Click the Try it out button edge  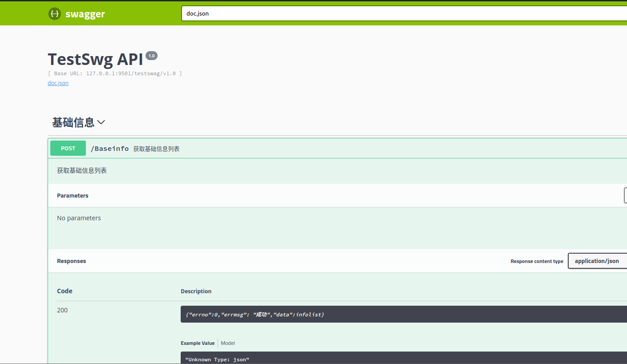[x=625, y=195]
